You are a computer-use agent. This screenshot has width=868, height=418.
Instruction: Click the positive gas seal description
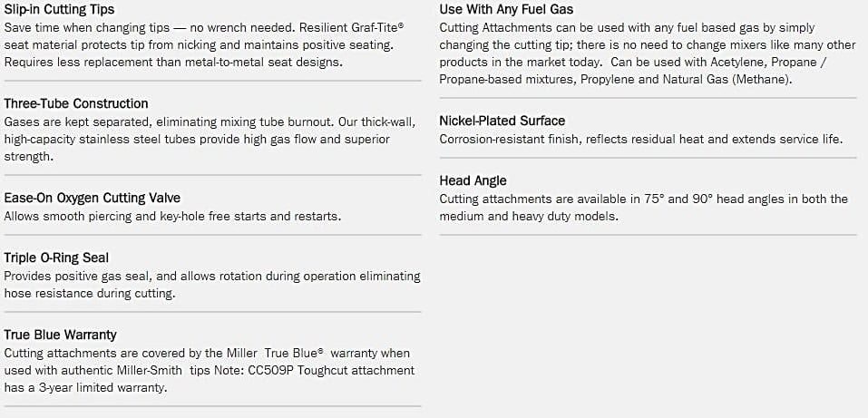(x=212, y=285)
